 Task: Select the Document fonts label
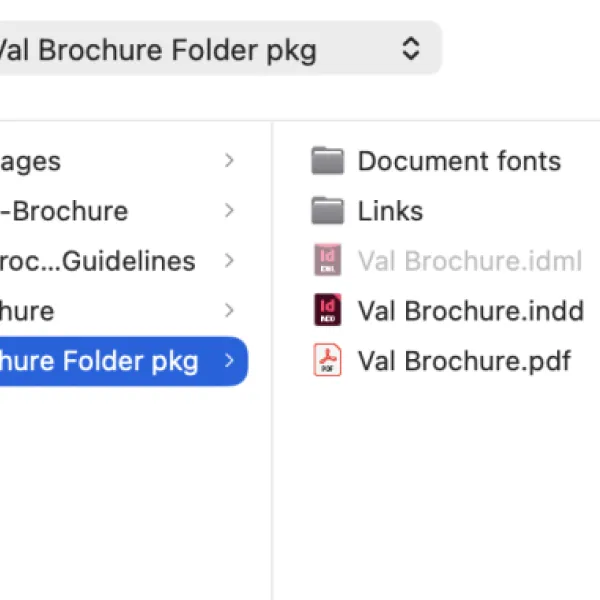pyautogui.click(x=459, y=161)
